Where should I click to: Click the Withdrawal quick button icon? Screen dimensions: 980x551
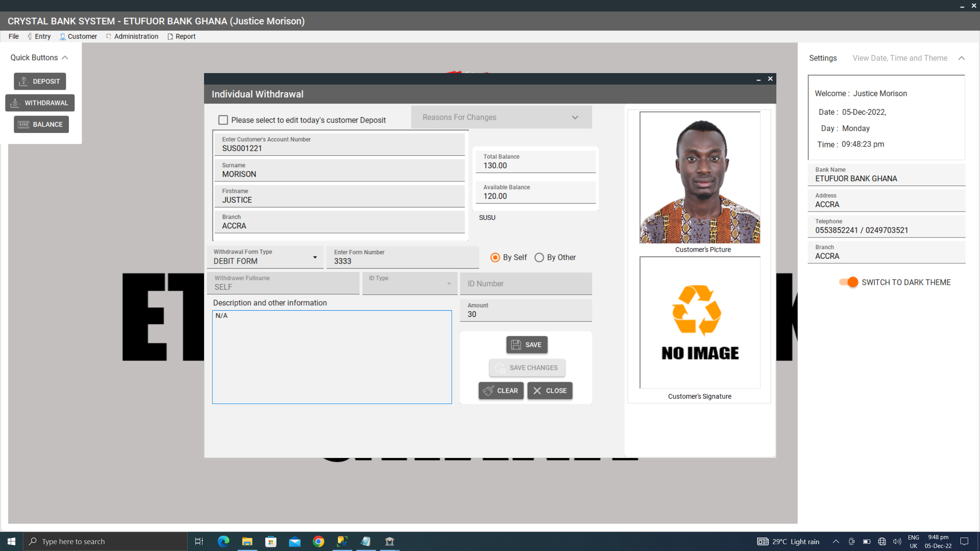point(15,103)
